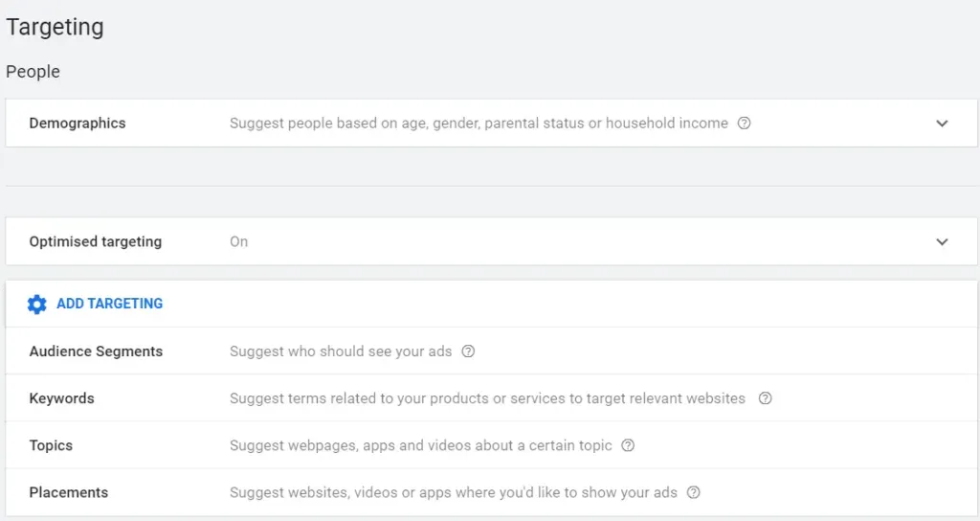
Task: Click the blue gear icon beside Add Targeting
Action: point(37,304)
